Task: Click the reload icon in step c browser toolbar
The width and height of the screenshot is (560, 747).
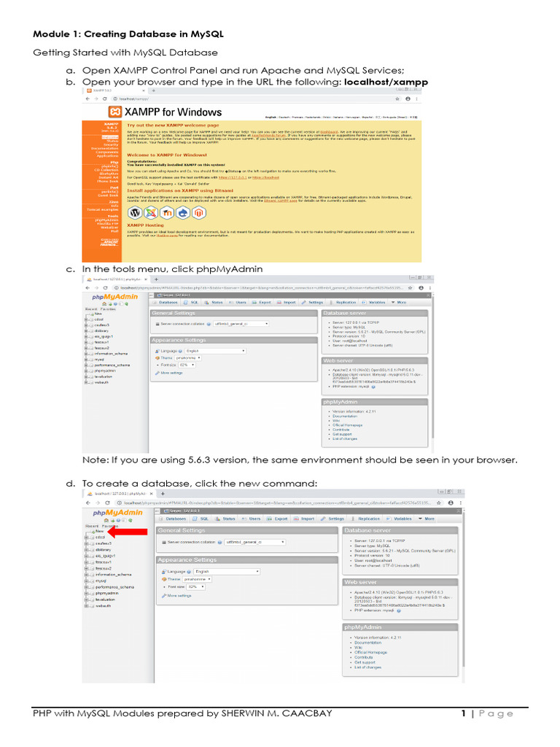Action: pyautogui.click(x=106, y=288)
